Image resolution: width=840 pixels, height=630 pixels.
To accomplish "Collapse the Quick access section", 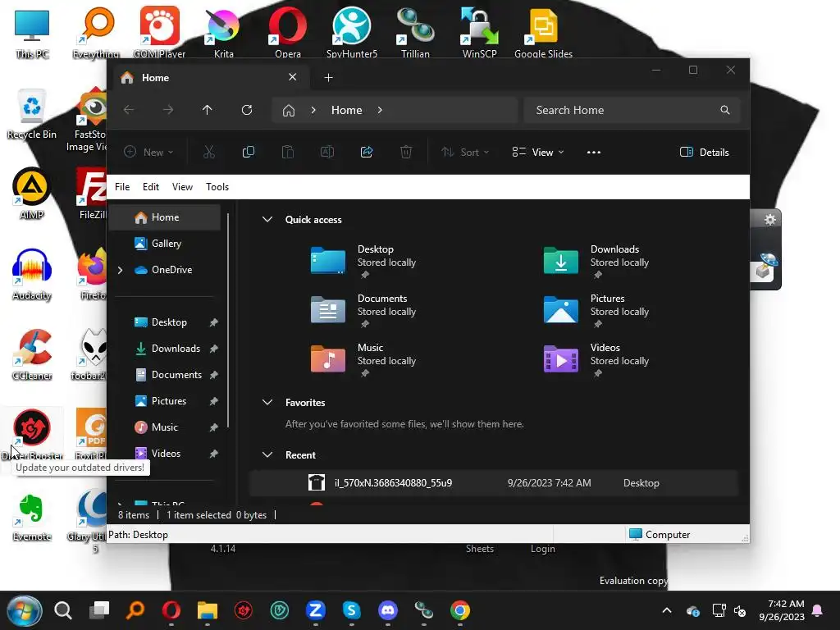I will (x=267, y=219).
